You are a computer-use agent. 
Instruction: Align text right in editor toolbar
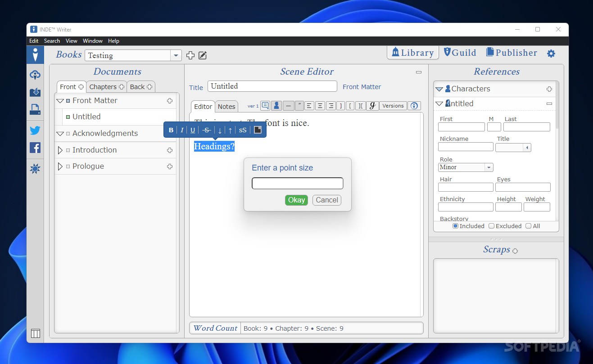[x=331, y=106]
